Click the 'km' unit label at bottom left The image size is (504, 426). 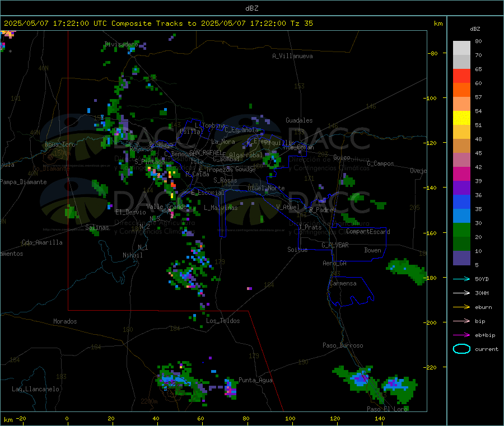point(8,420)
